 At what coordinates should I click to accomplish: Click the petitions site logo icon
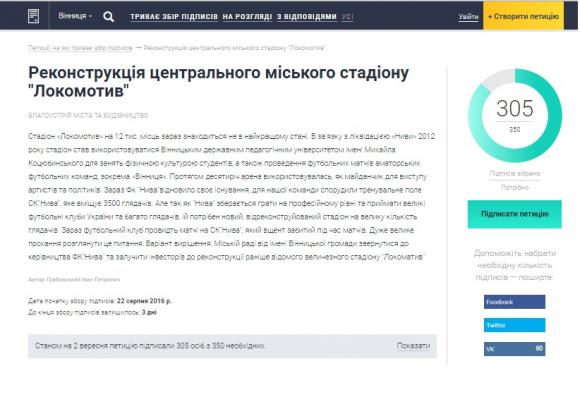pos(33,16)
